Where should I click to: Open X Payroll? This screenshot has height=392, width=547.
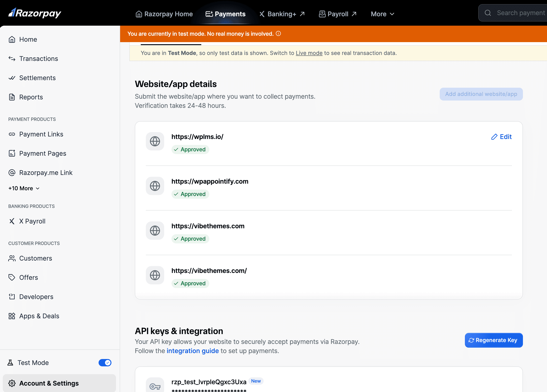coord(60,221)
